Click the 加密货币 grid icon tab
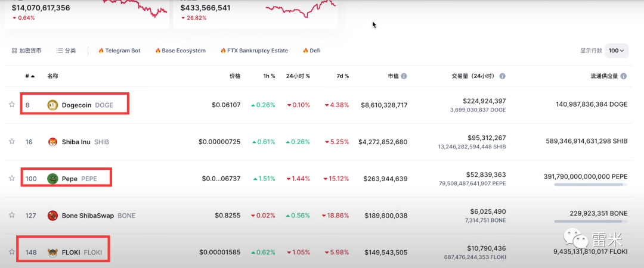 [x=26, y=51]
